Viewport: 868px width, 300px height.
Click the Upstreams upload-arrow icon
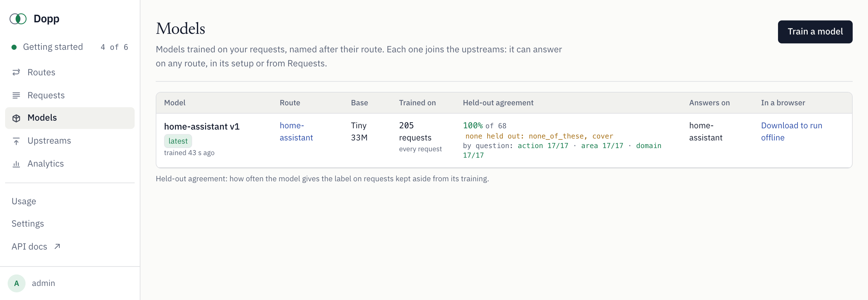16,141
